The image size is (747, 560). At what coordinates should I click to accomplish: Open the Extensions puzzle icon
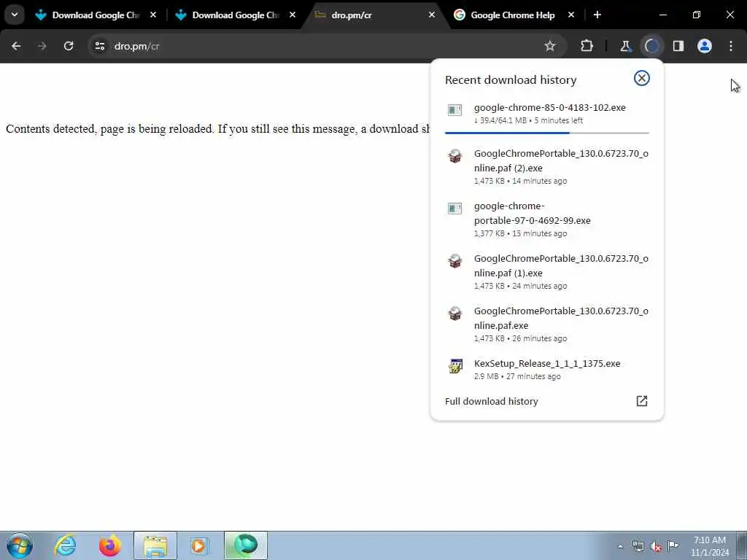(587, 46)
